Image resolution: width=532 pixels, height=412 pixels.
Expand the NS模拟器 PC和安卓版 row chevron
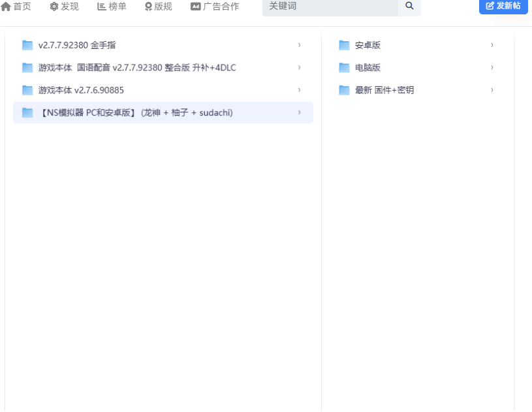pyautogui.click(x=299, y=112)
